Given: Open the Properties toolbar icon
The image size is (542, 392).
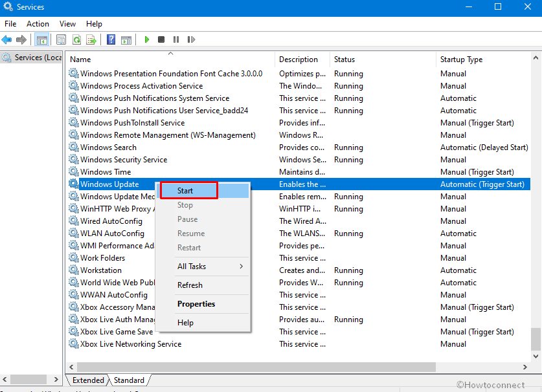Looking at the screenshot, I should click(x=61, y=39).
